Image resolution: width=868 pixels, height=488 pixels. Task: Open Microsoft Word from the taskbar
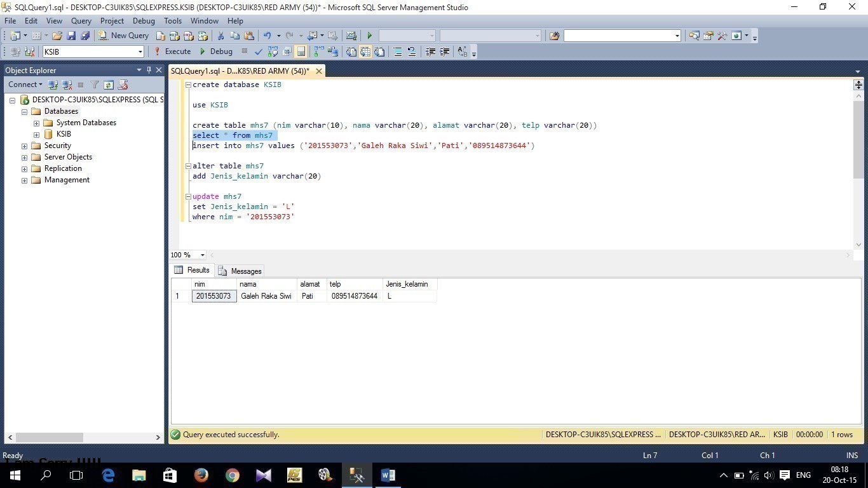pos(388,475)
